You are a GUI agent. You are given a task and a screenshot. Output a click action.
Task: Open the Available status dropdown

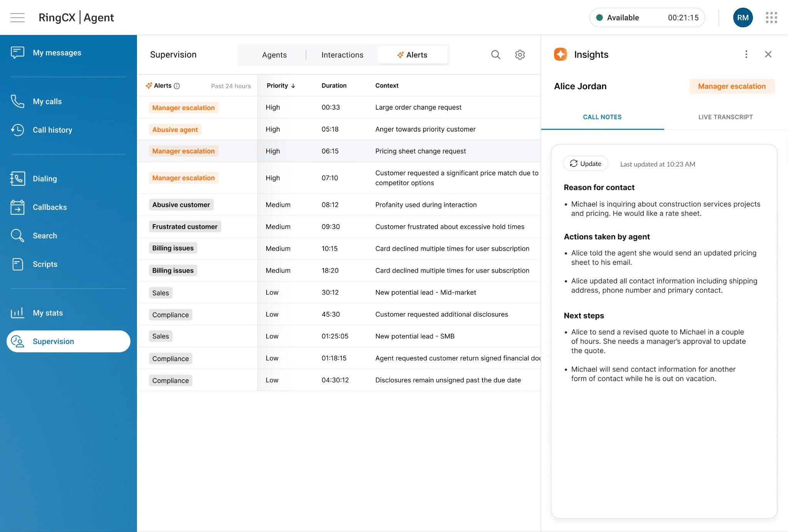[x=647, y=18]
